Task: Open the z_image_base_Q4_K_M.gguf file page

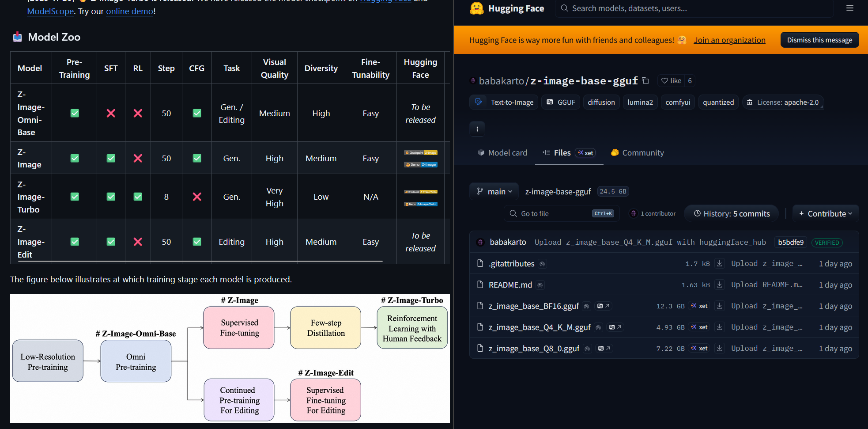Action: (540, 327)
